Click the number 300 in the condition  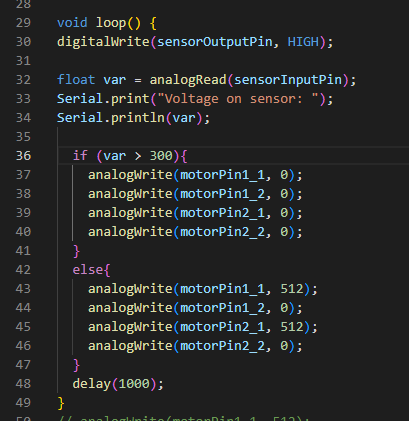point(161,156)
